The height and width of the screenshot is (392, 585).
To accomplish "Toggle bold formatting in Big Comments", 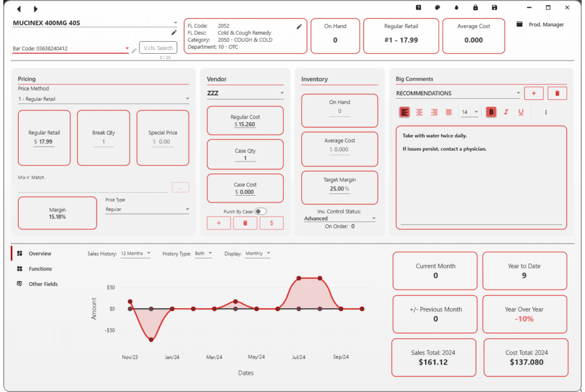I will click(491, 112).
